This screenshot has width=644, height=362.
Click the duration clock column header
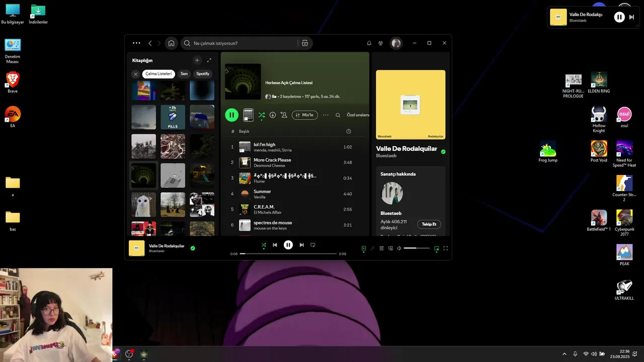(349, 131)
